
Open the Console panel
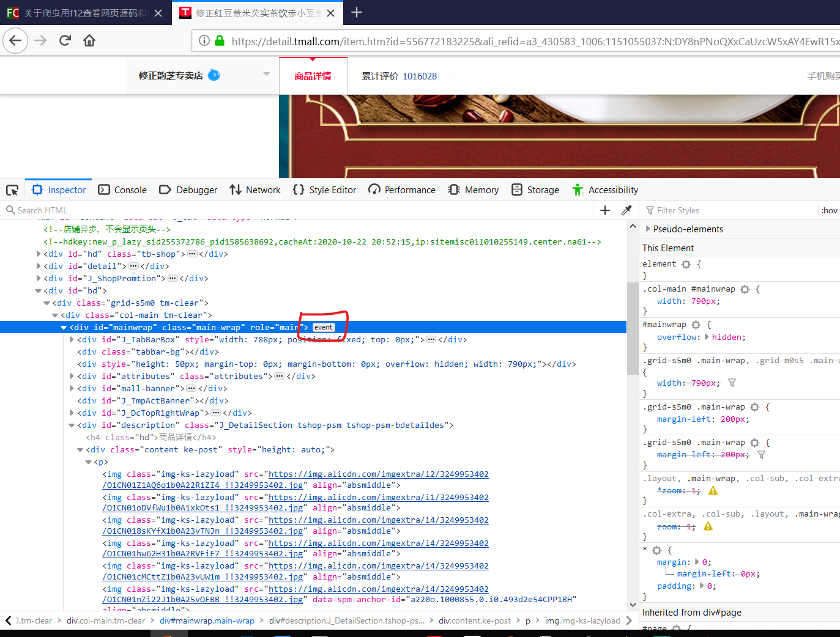pyautogui.click(x=122, y=190)
